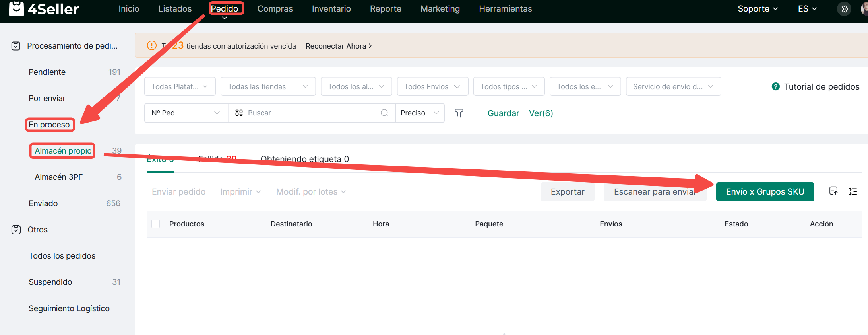The width and height of the screenshot is (868, 335).
Task: Select Almacén 3PF in the sidebar
Action: [59, 177]
